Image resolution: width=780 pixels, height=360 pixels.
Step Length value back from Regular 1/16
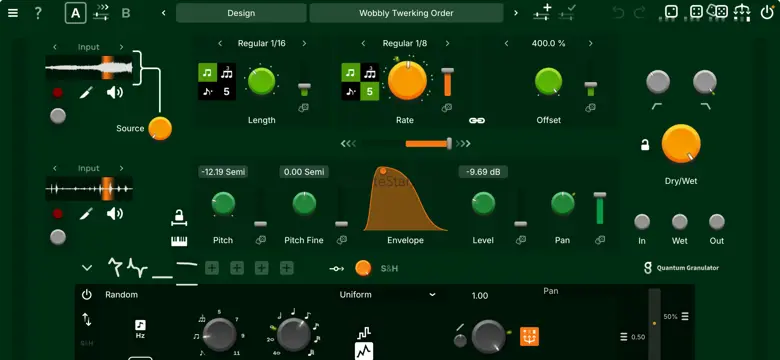[220, 44]
